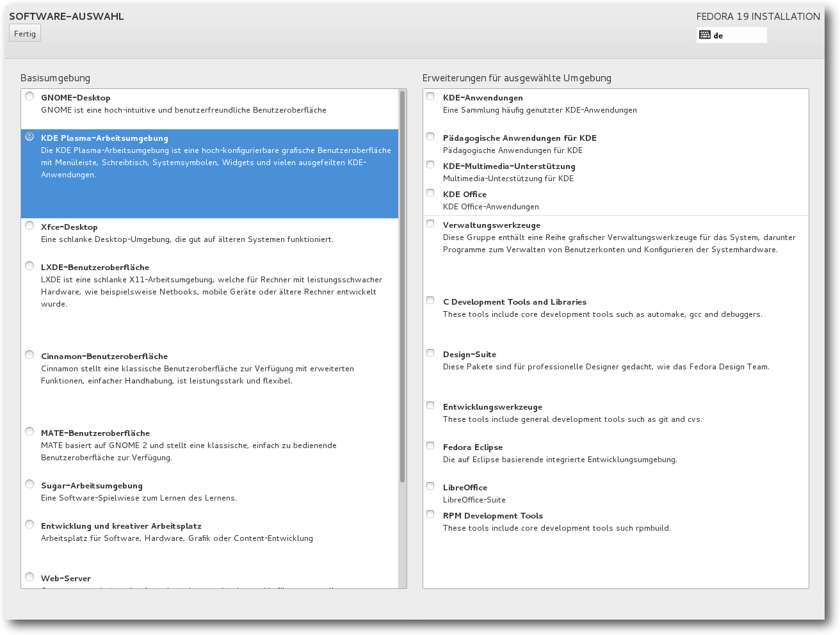Choose Entwicklung und kreativer Arbeitsplatz
The height and width of the screenshot is (635, 840).
coord(29,525)
